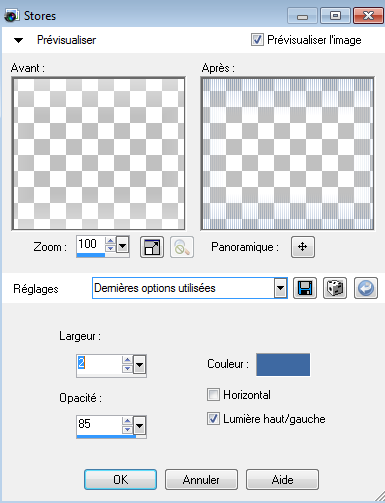Viewport: 385px width, 503px height.
Task: Click the Panoramique pan button
Action: (x=302, y=247)
